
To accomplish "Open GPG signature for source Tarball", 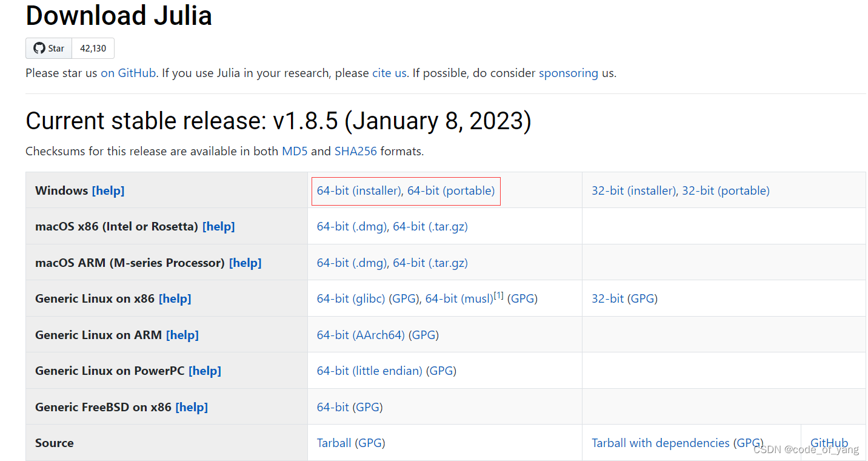I will [370, 443].
